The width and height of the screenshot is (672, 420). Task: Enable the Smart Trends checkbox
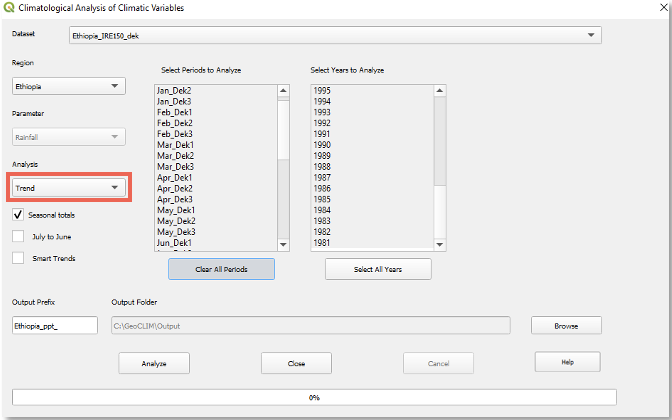19,258
